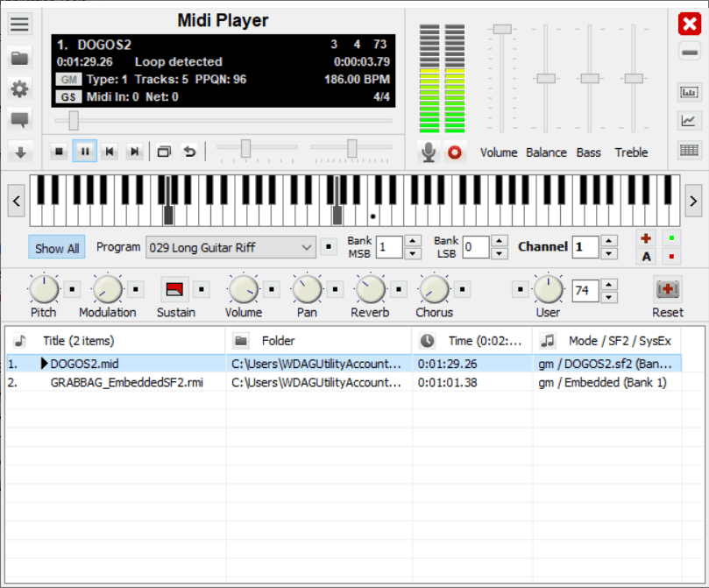Toggle the lock square next to Pitch
Image resolution: width=709 pixels, height=588 pixels.
[72, 289]
